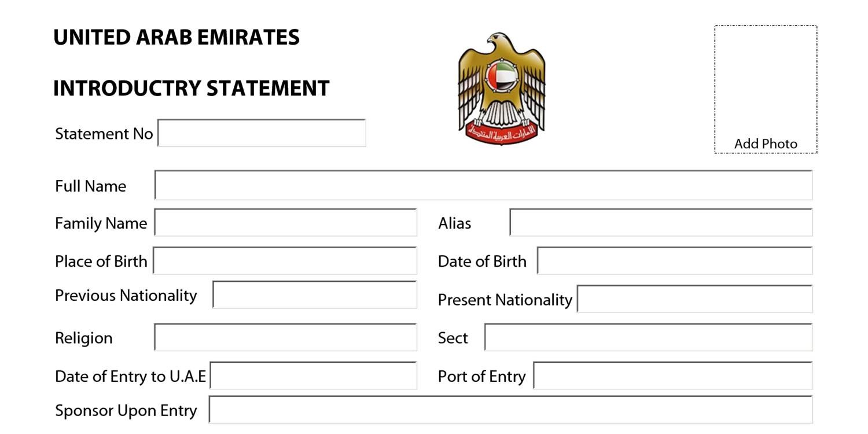The height and width of the screenshot is (434, 868).
Task: Click the Sponsor Upon Entry field
Action: tap(510, 410)
